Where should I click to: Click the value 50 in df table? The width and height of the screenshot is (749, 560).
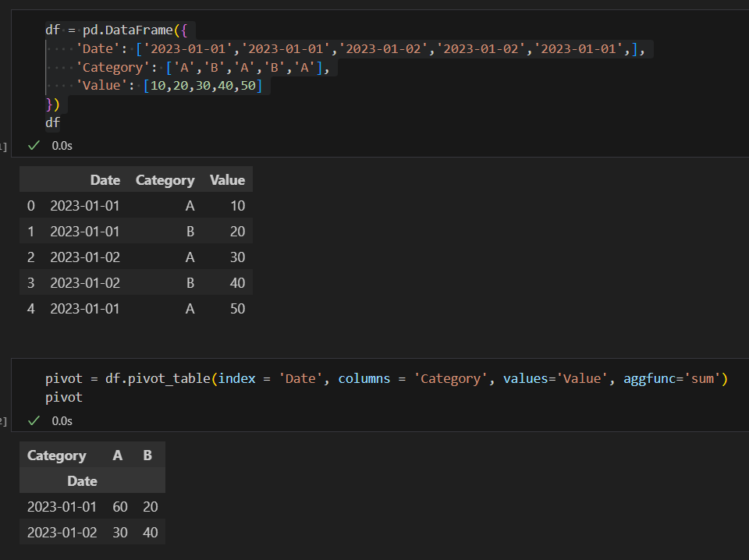[237, 309]
